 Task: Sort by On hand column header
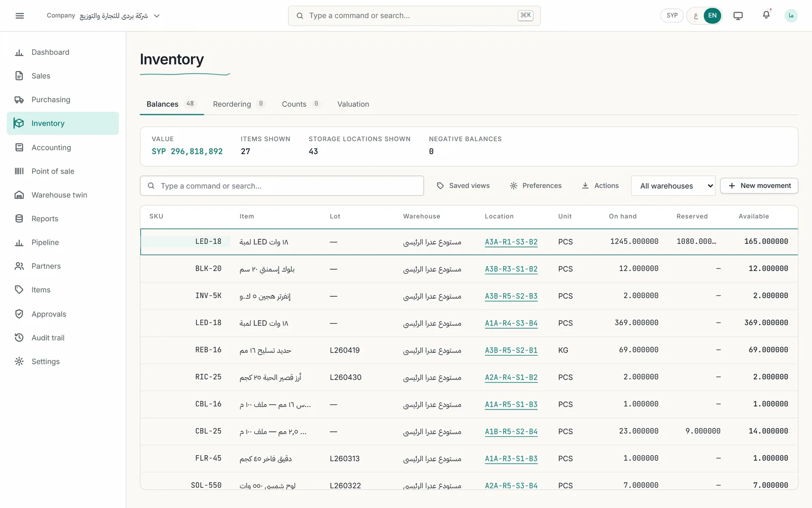click(623, 216)
